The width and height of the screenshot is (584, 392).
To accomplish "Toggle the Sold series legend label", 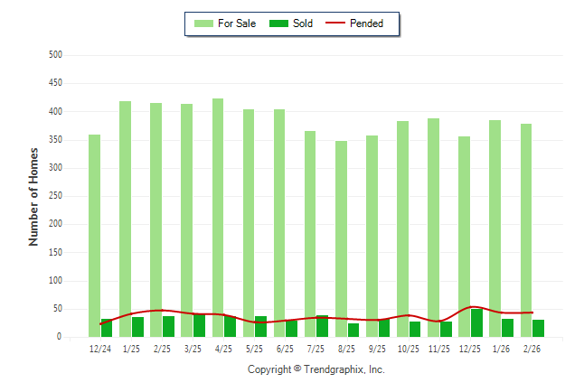I will click(x=303, y=23).
